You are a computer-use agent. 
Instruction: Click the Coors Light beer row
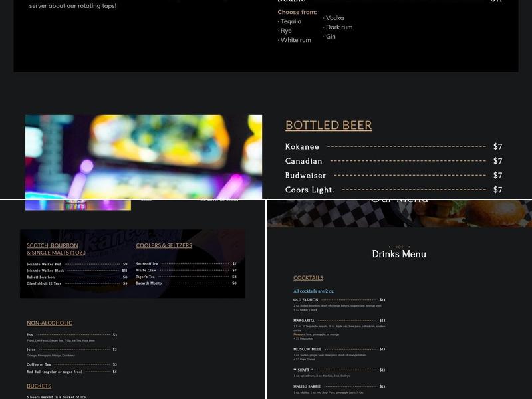[309, 190]
